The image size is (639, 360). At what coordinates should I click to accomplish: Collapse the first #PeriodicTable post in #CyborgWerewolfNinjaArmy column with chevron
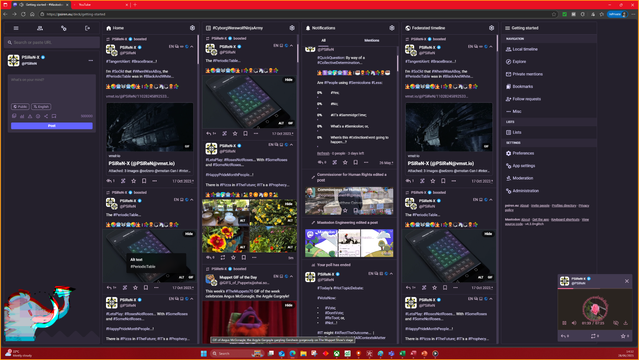point(291,46)
